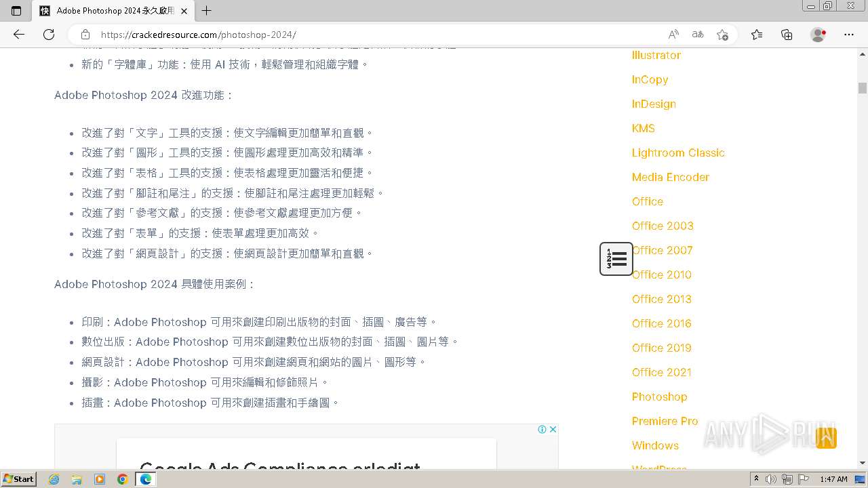Show hidden system tray icons

757,479
